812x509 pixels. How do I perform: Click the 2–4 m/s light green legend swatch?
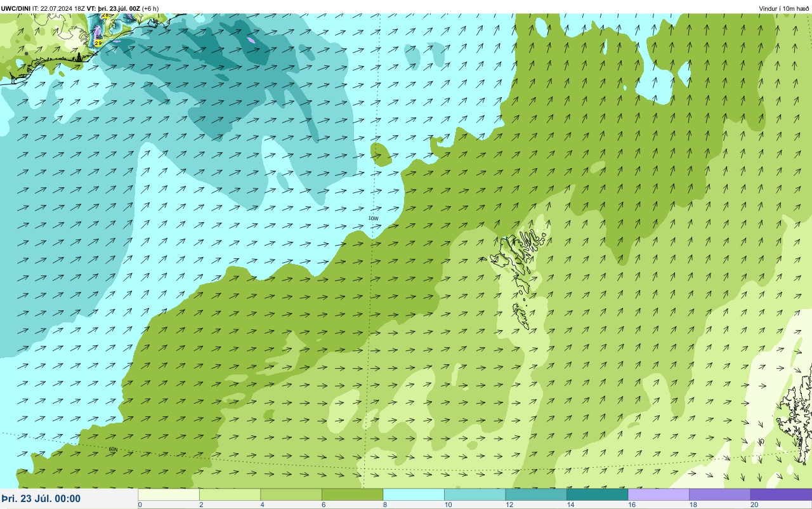230,494
